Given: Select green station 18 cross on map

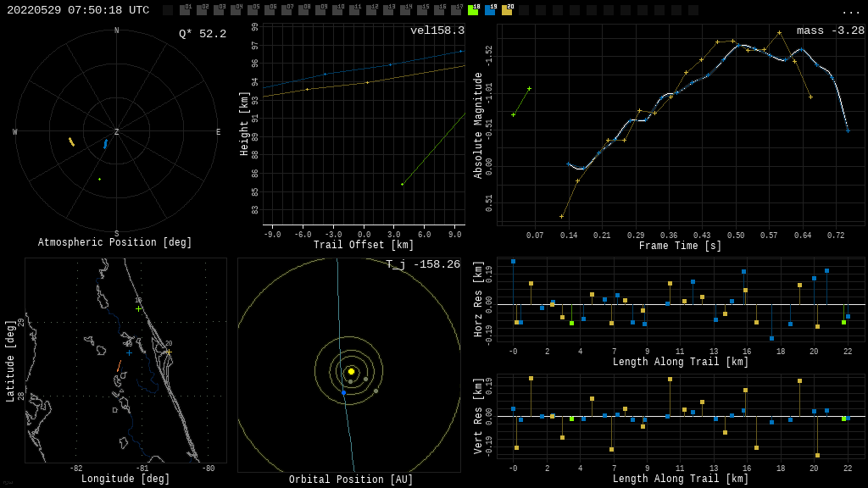Looking at the screenshot, I should pyautogui.click(x=138, y=308).
